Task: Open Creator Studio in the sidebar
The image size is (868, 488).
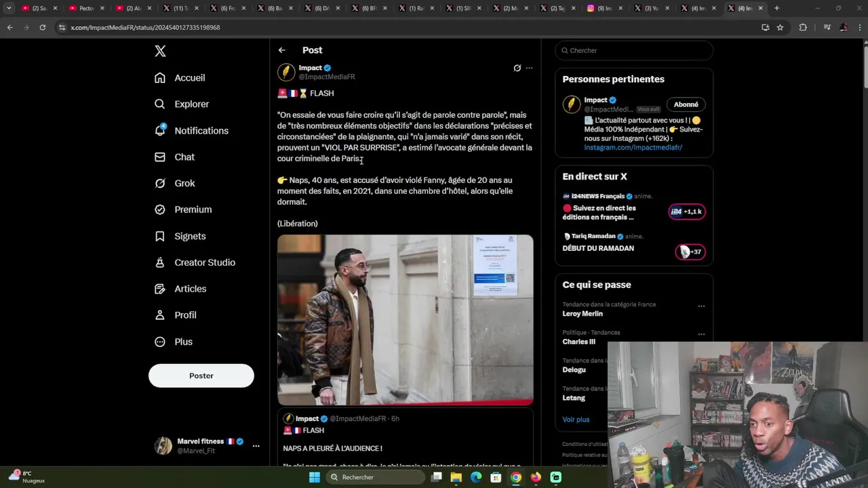Action: (195, 262)
